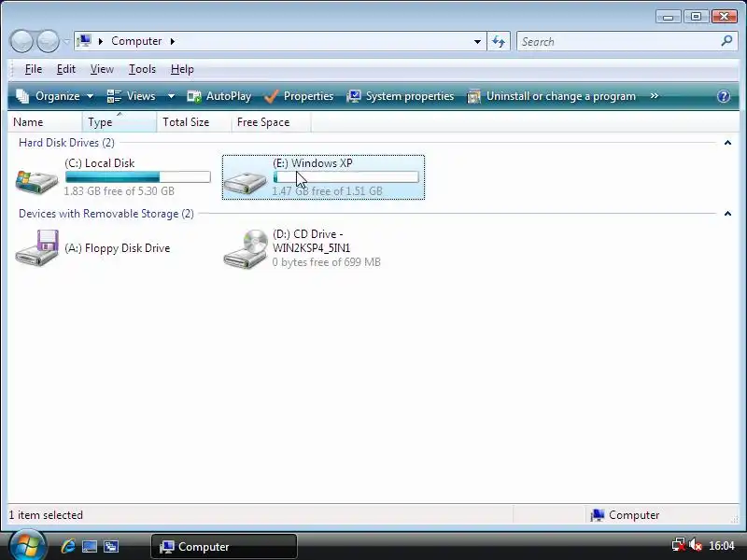Click Devices with Removable Storage (2) heading

pyautogui.click(x=106, y=214)
